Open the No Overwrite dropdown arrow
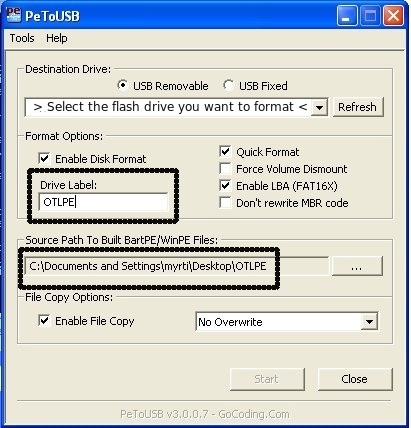Viewport: 411px width, 428px height. [x=369, y=322]
